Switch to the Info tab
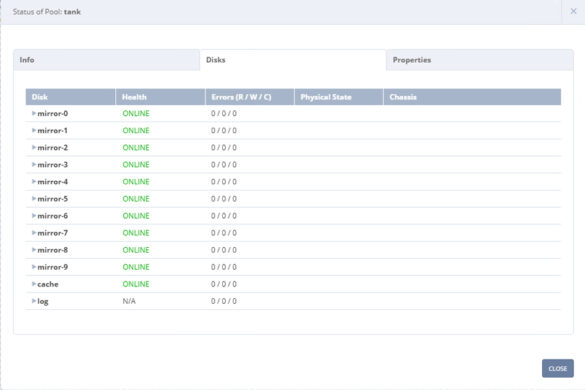 pos(107,60)
